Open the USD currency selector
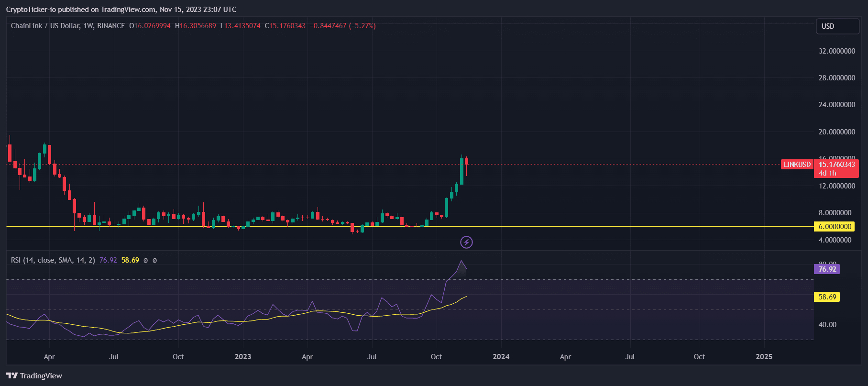This screenshot has height=386, width=868. (837, 26)
